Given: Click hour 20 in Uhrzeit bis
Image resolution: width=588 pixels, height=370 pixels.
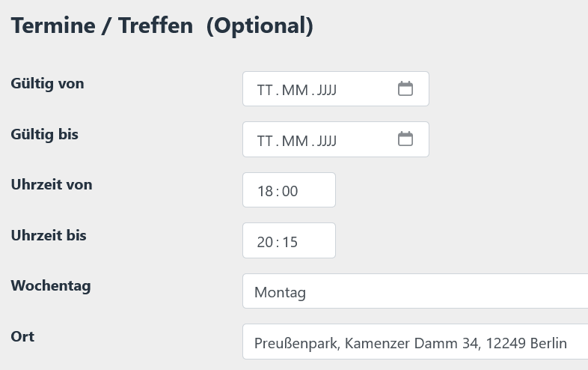Looking at the screenshot, I should pyautogui.click(x=265, y=241).
